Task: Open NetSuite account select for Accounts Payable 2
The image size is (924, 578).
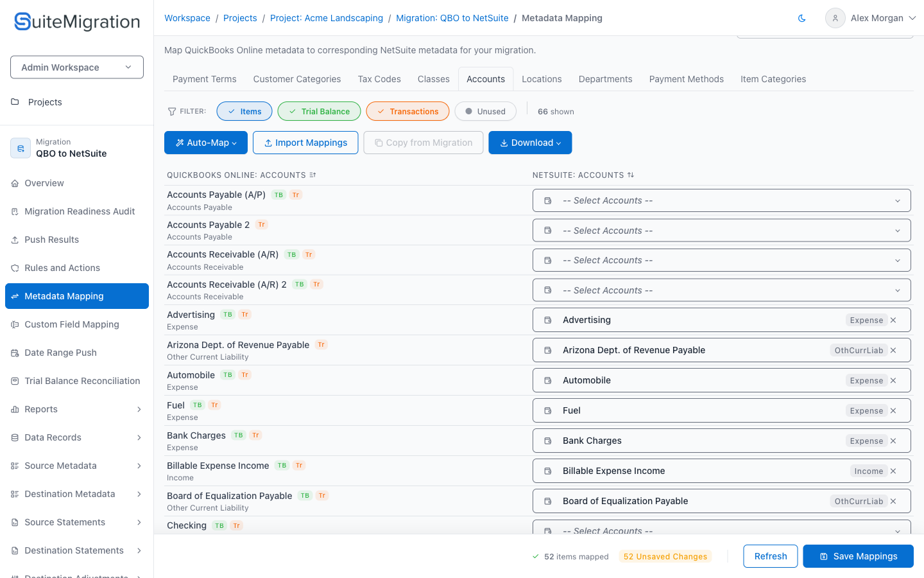Action: pos(722,231)
